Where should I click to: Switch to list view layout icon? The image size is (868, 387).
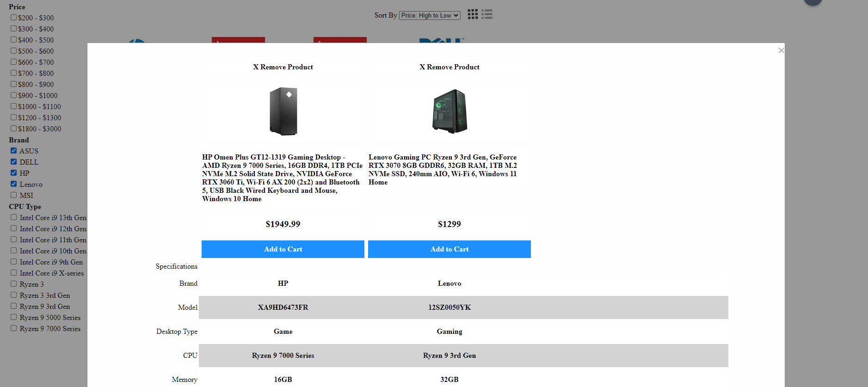[x=487, y=14]
